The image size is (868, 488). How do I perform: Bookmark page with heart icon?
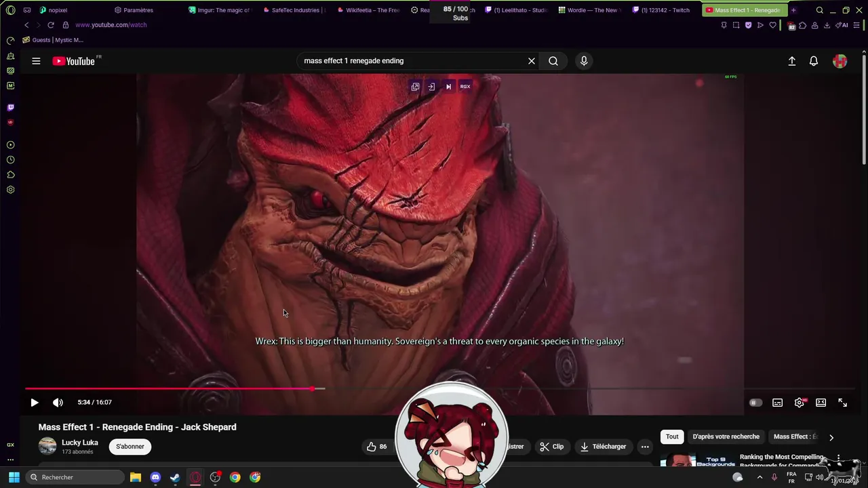772,25
